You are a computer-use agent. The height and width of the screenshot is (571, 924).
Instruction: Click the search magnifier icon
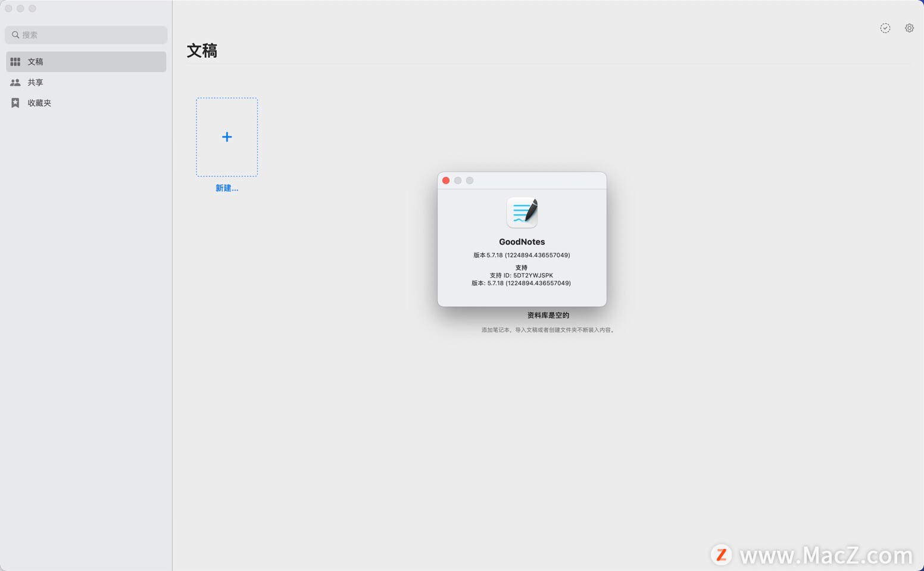click(15, 35)
